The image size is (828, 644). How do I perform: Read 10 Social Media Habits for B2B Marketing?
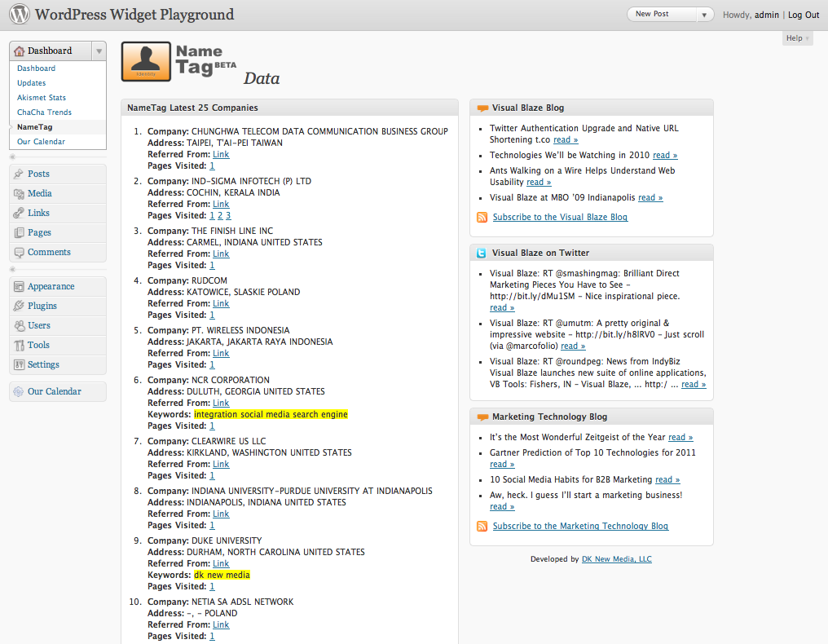coord(667,479)
